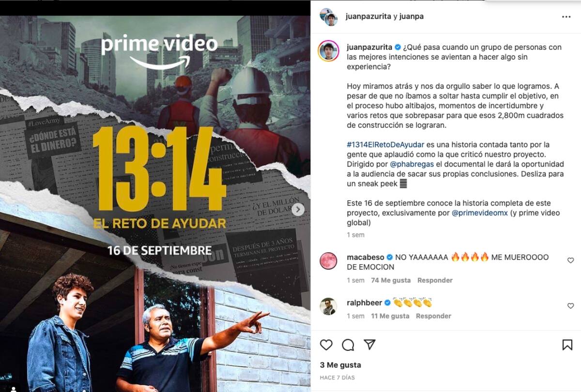581x392 pixels.
Task: Save the post with the bookmark icon
Action: tap(567, 345)
